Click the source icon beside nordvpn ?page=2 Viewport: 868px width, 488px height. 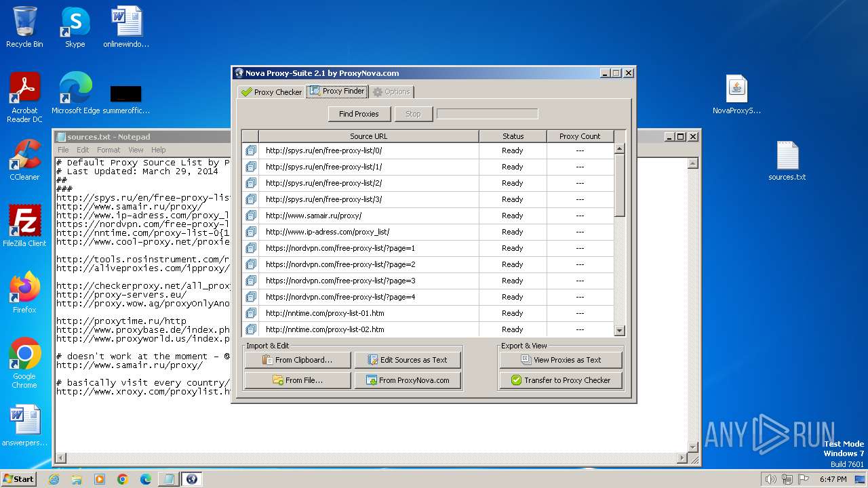(x=251, y=264)
